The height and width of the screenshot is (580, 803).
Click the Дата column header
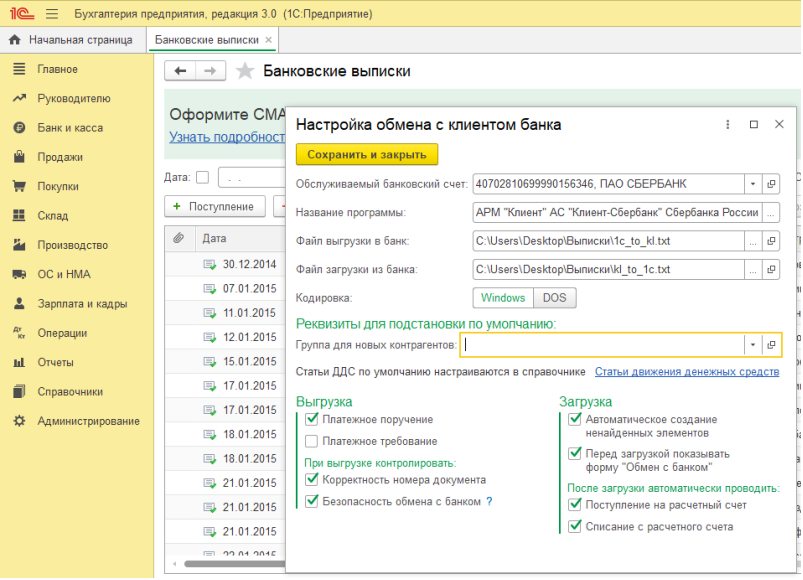click(240, 239)
